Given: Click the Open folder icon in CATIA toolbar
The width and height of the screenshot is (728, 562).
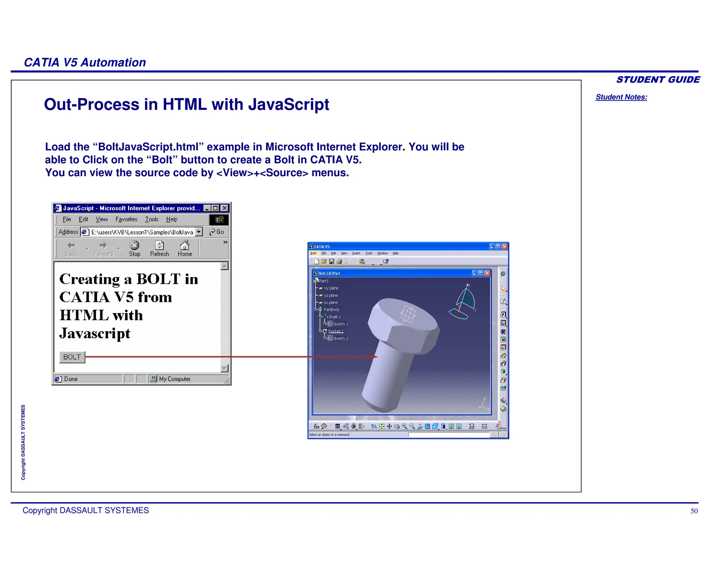Looking at the screenshot, I should [x=324, y=261].
